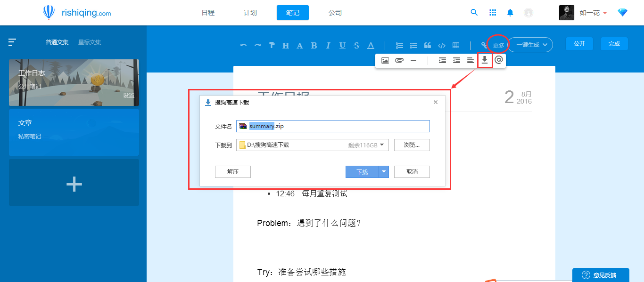Toggle bold formatting
Screen dimensions: 644x282
point(314,45)
